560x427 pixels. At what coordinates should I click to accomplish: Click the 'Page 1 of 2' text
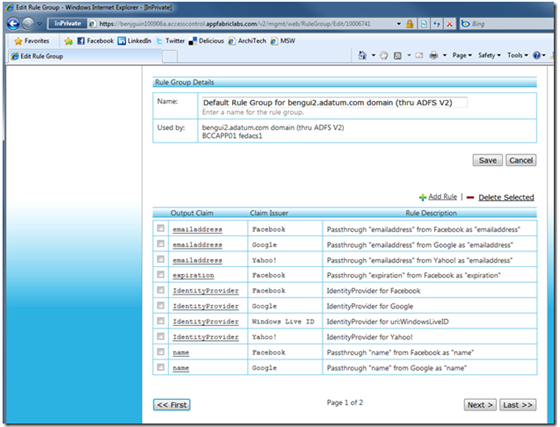pyautogui.click(x=345, y=403)
